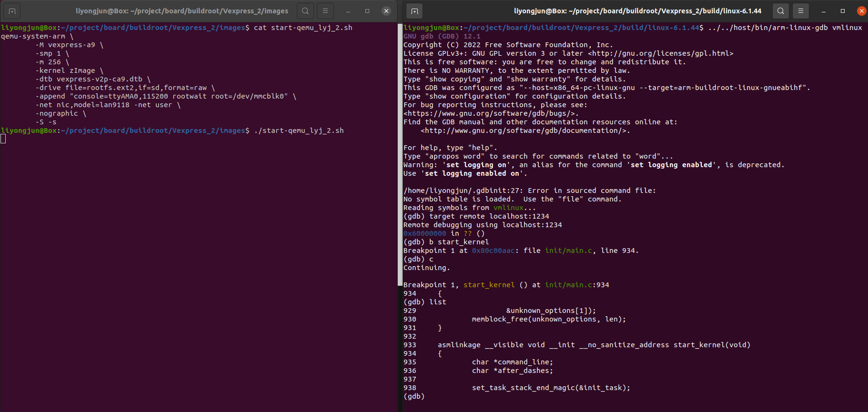Click the '-m 256' option line

pos(52,62)
